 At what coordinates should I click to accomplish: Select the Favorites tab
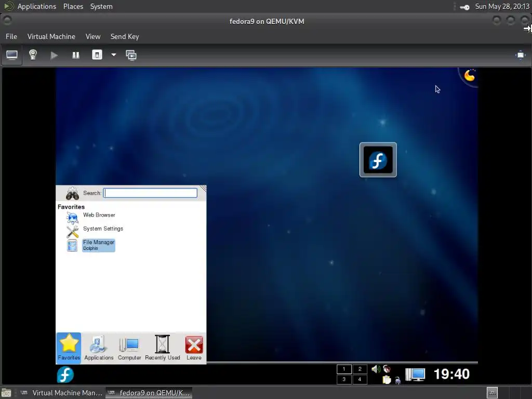tap(69, 348)
